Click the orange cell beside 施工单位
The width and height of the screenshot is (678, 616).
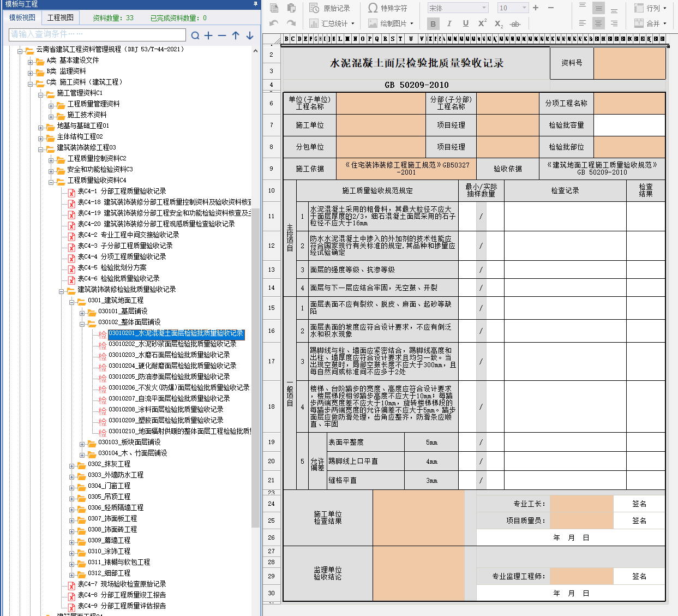(381, 125)
